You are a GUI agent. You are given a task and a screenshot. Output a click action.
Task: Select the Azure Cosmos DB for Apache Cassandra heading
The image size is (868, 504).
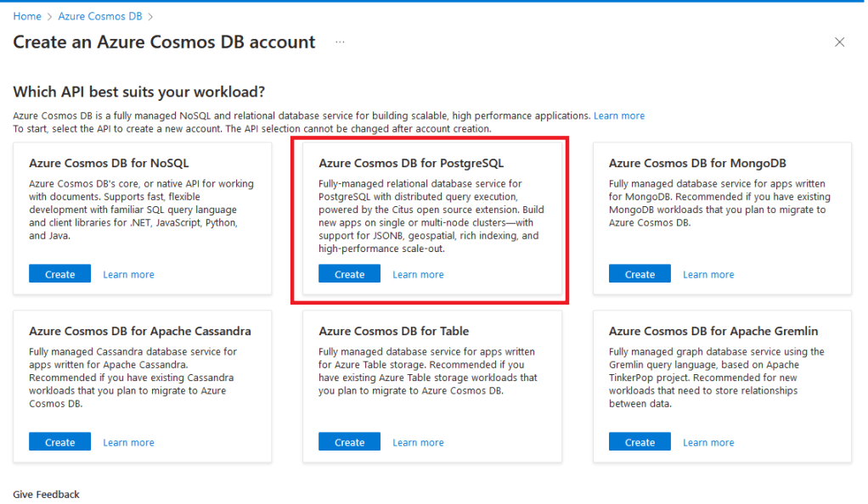pos(140,332)
